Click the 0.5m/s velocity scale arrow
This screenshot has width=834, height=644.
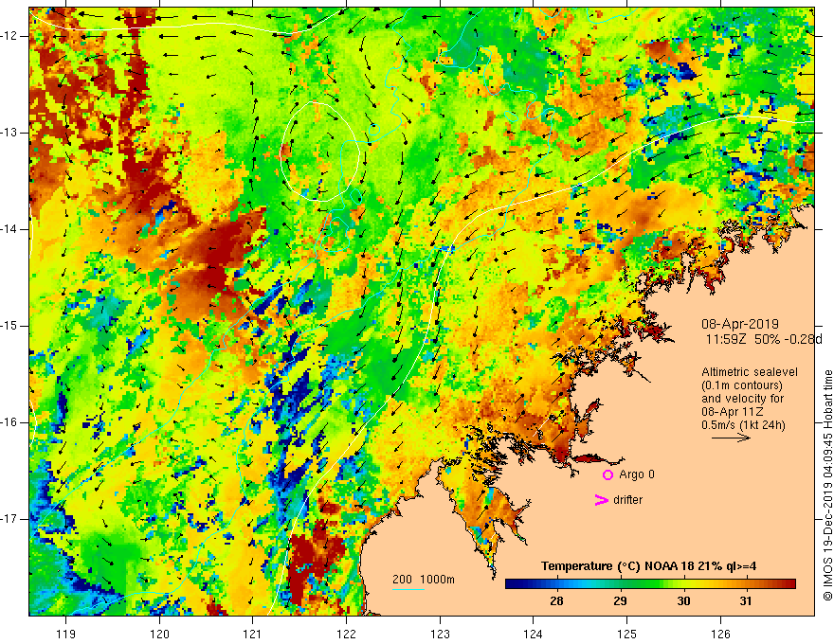point(731,438)
